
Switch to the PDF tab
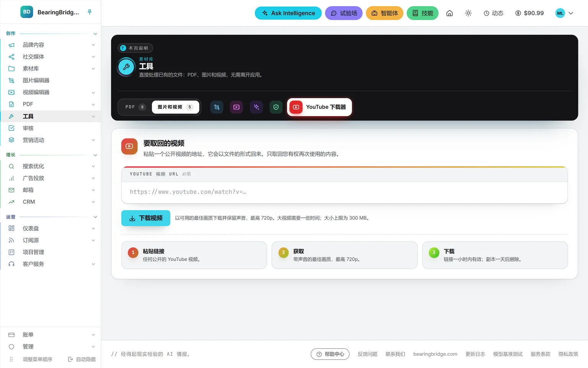pos(135,107)
